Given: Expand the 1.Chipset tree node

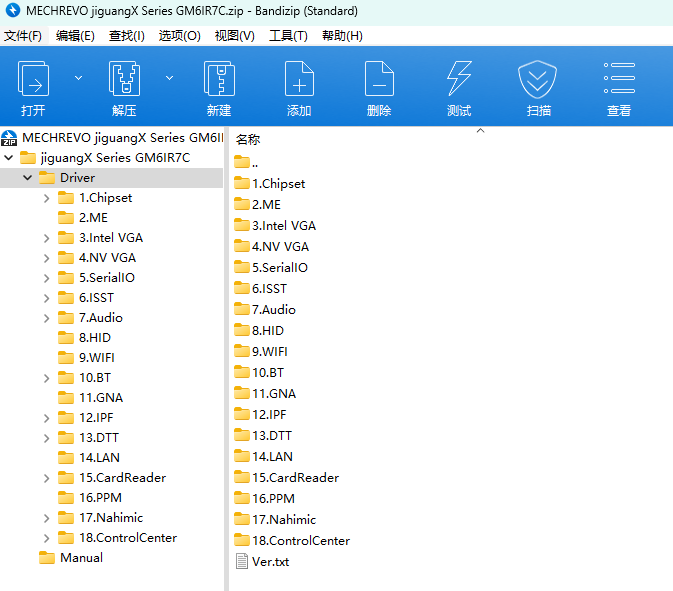Looking at the screenshot, I should (46, 198).
